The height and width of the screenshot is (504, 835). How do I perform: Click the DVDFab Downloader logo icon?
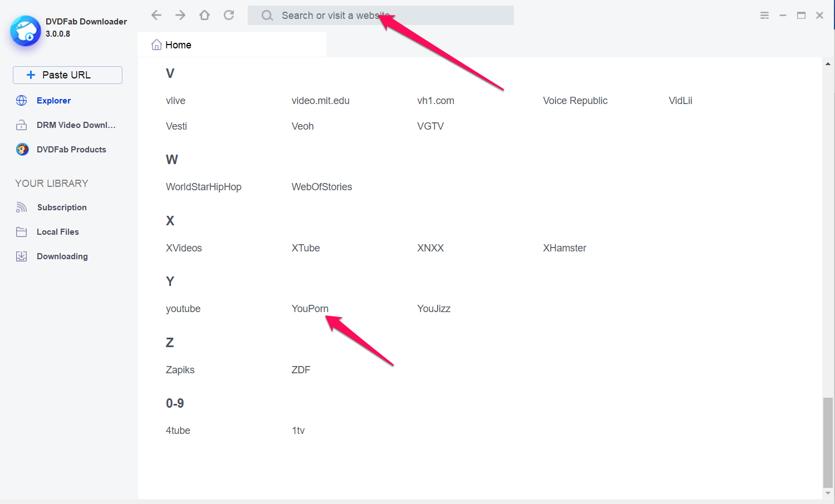26,31
